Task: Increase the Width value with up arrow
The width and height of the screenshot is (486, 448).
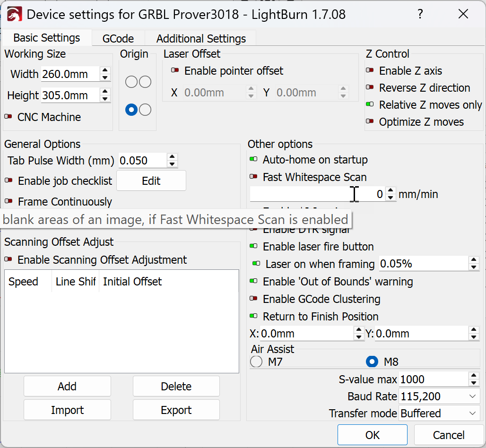Action: point(105,70)
